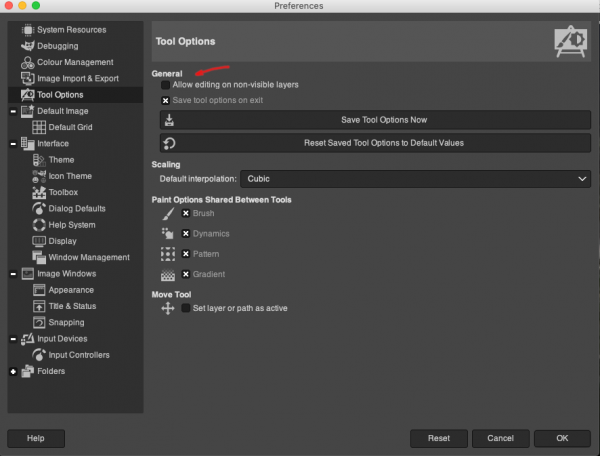Uncheck the shared Gradient option
The width and height of the screenshot is (600, 456).
[186, 274]
